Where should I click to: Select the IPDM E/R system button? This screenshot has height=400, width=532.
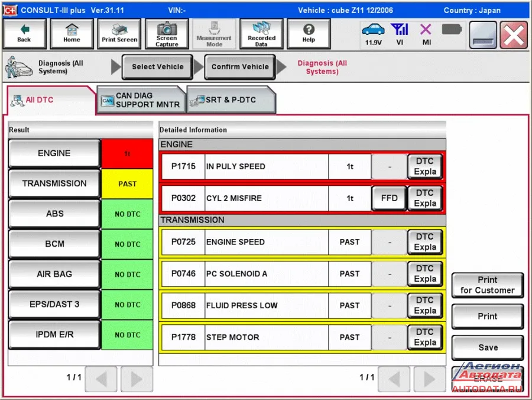[x=54, y=334]
